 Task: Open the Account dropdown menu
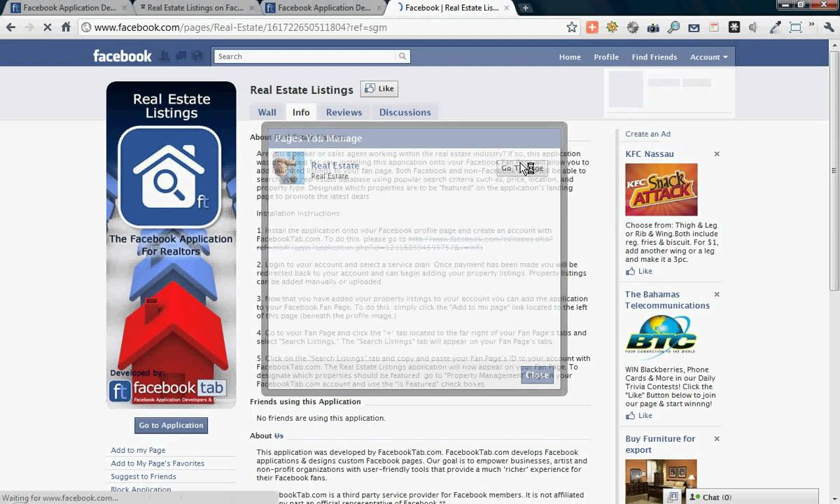pyautogui.click(x=708, y=57)
